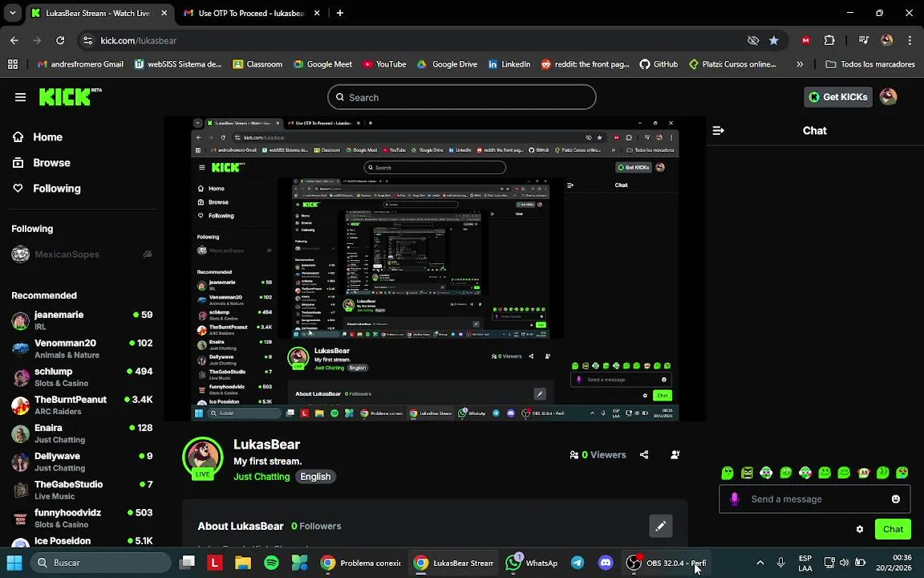This screenshot has width=924, height=578.
Task: Show hidden system tray icons
Action: 760,563
